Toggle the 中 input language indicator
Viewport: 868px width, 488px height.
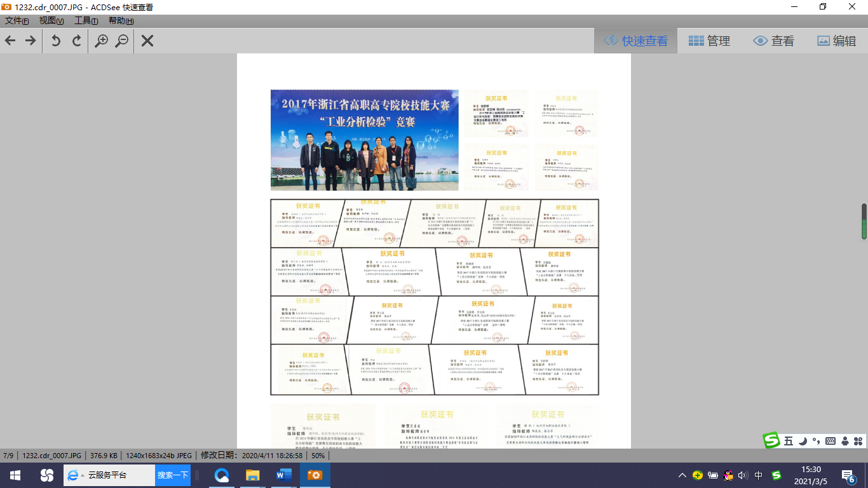click(759, 475)
